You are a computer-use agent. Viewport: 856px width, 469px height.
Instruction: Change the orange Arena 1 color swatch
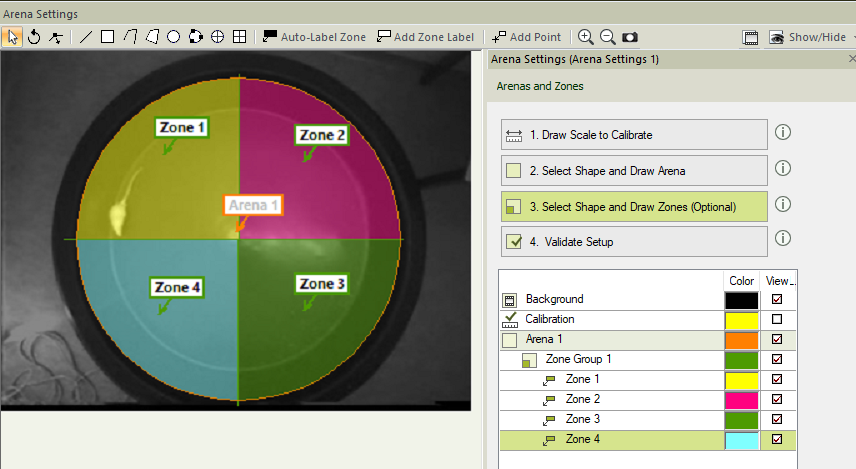[x=742, y=340]
